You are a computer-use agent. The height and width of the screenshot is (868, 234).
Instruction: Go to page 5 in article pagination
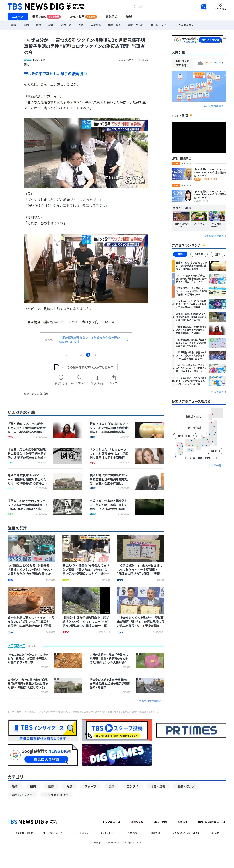point(95,354)
